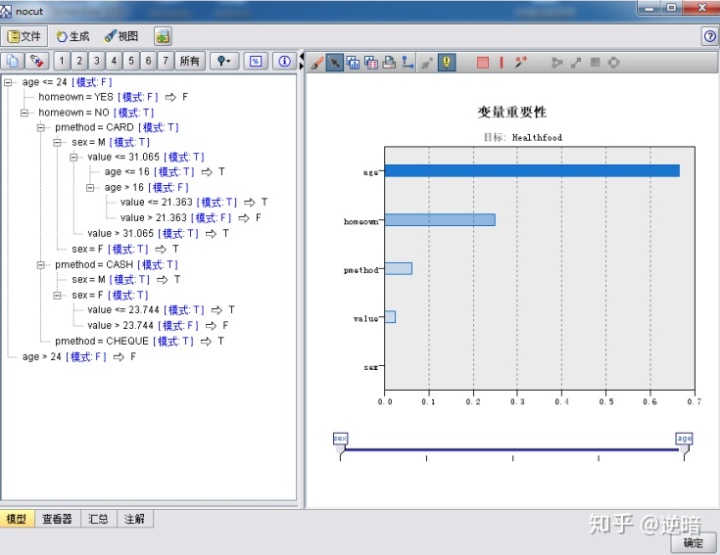The image size is (720, 555).
Task: Switch to the 注解 tab
Action: pos(135,519)
